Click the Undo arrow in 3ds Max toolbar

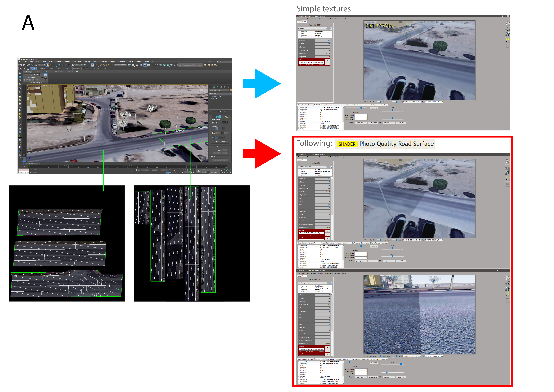(21, 65)
